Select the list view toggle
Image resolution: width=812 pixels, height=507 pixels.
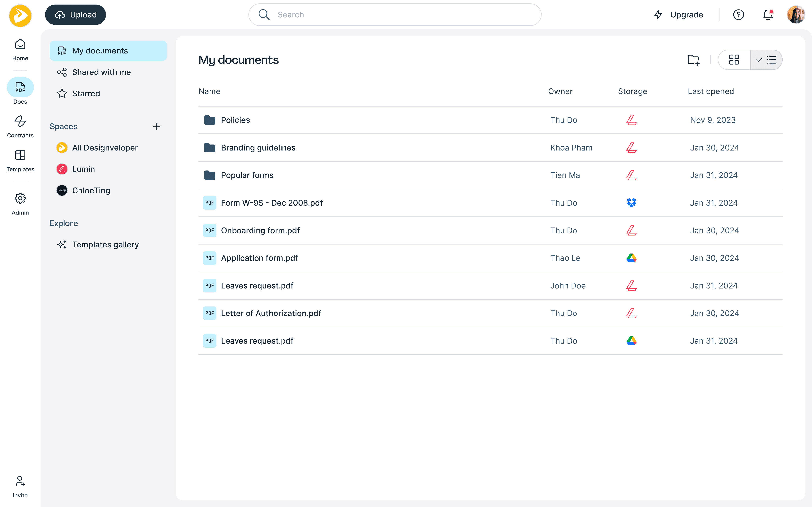coord(766,60)
